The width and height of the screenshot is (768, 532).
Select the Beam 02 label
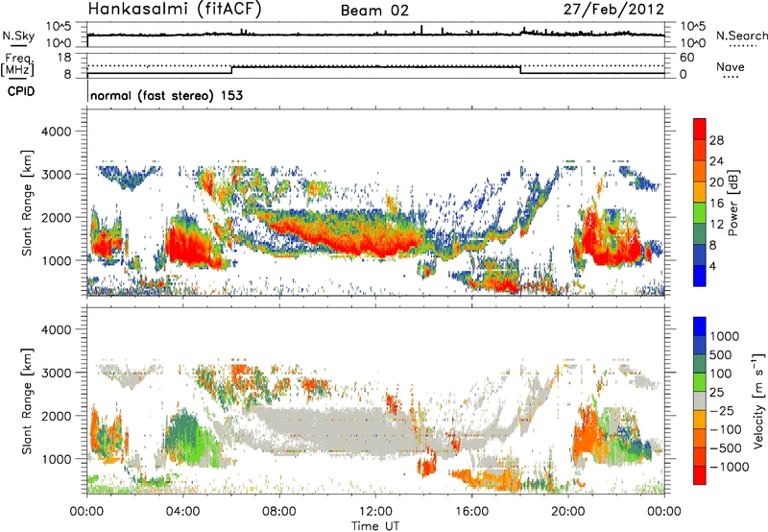tap(374, 11)
